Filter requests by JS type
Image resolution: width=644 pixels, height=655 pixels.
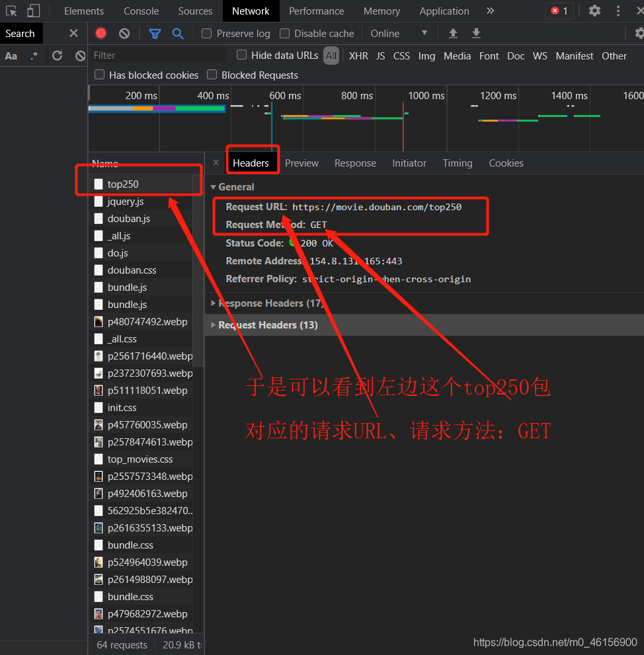pos(380,56)
